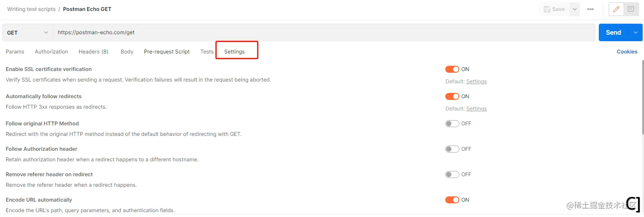Screen dimensions: 644x217
Task: Enable Follow Authorization header toggle
Action: pos(452,149)
